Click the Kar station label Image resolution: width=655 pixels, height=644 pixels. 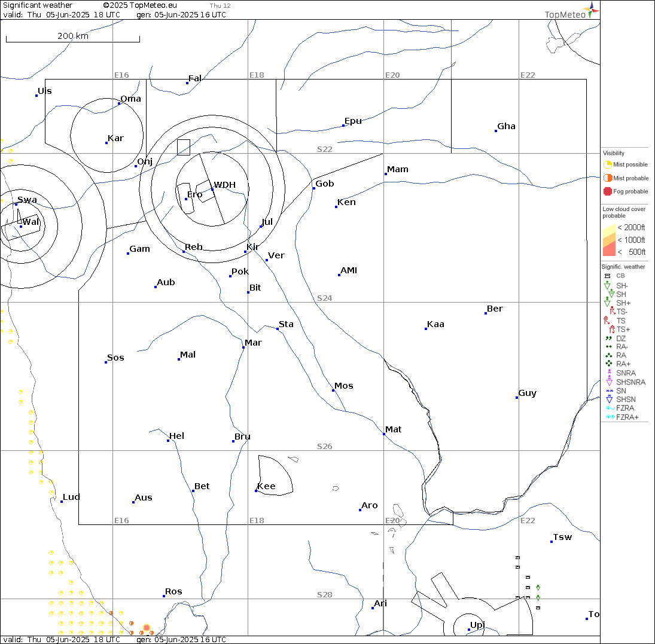(x=115, y=138)
